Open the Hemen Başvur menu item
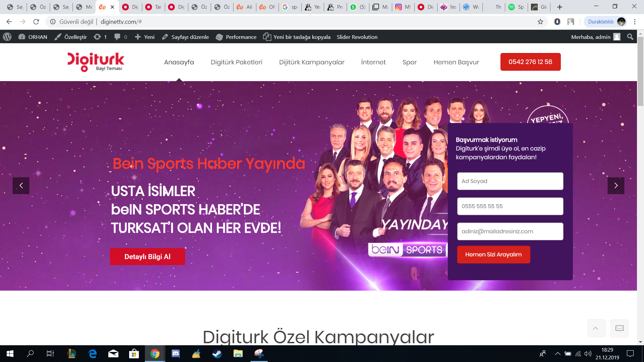 tap(456, 62)
